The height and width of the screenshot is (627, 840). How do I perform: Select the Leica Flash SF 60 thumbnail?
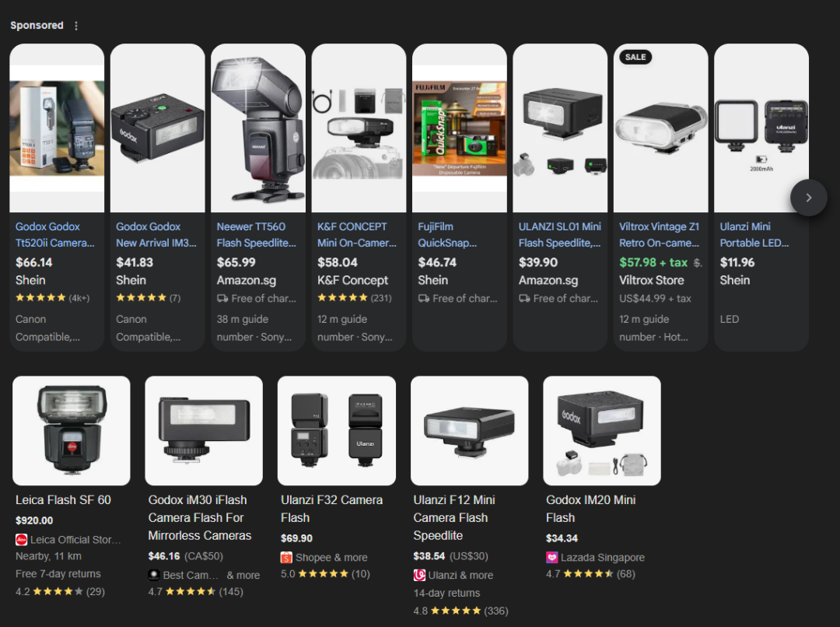pos(72,431)
